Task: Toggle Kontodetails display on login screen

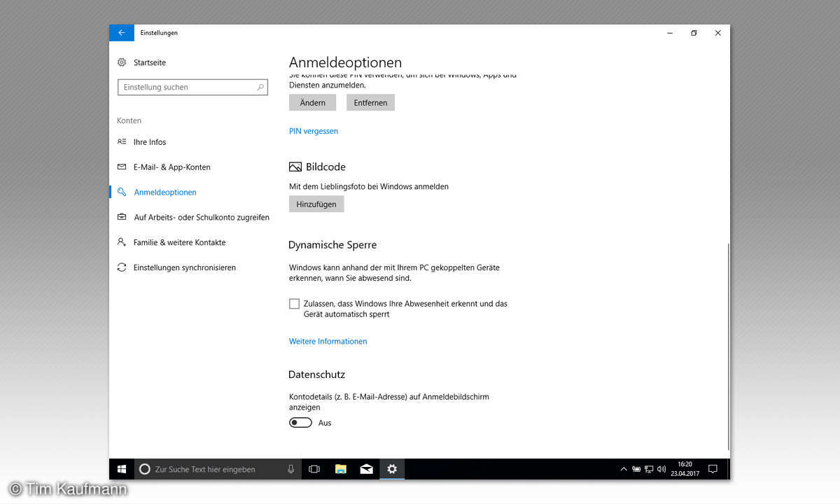Action: tap(300, 423)
